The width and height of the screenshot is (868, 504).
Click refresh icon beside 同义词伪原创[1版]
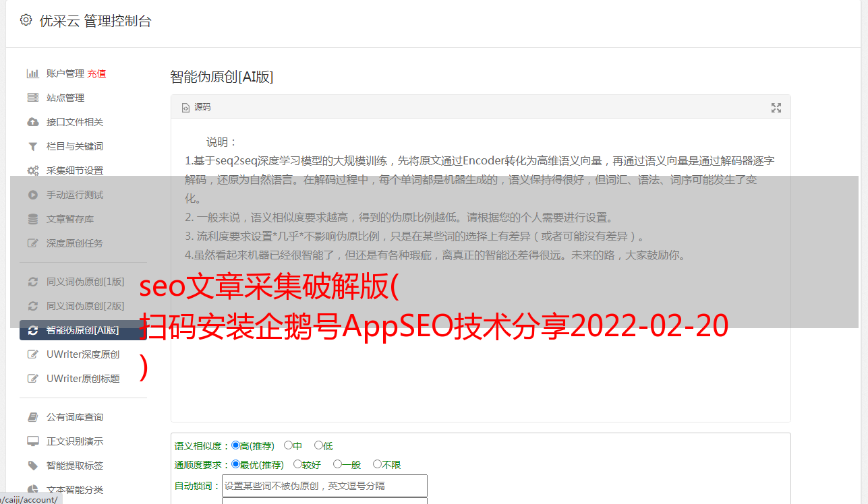point(32,282)
